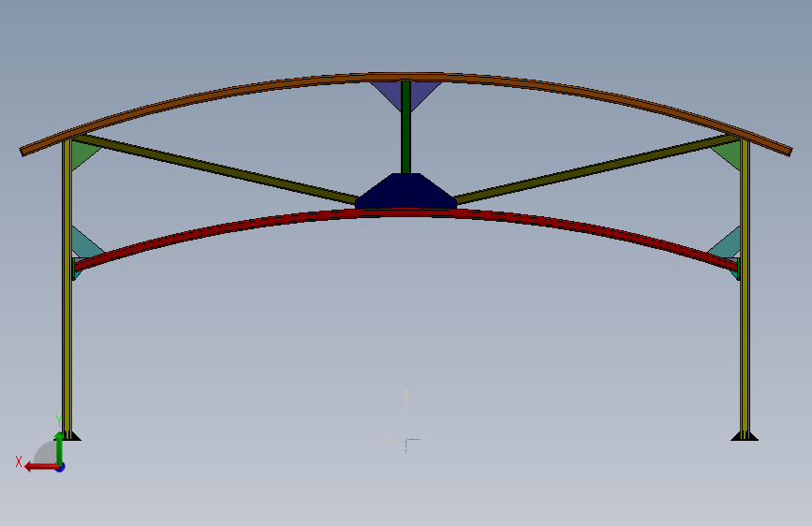The height and width of the screenshot is (526, 812).
Task: Pick the green vertical center post
Action: tap(406, 127)
